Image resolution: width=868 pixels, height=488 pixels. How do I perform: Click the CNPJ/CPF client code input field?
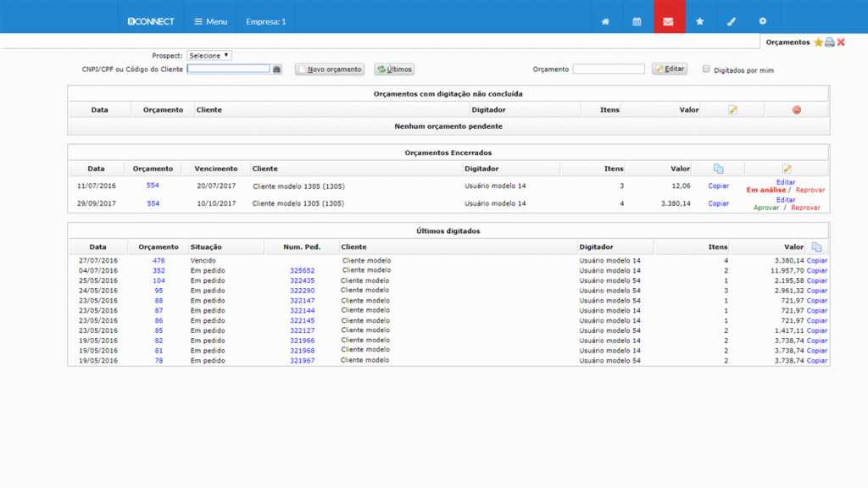pyautogui.click(x=228, y=69)
